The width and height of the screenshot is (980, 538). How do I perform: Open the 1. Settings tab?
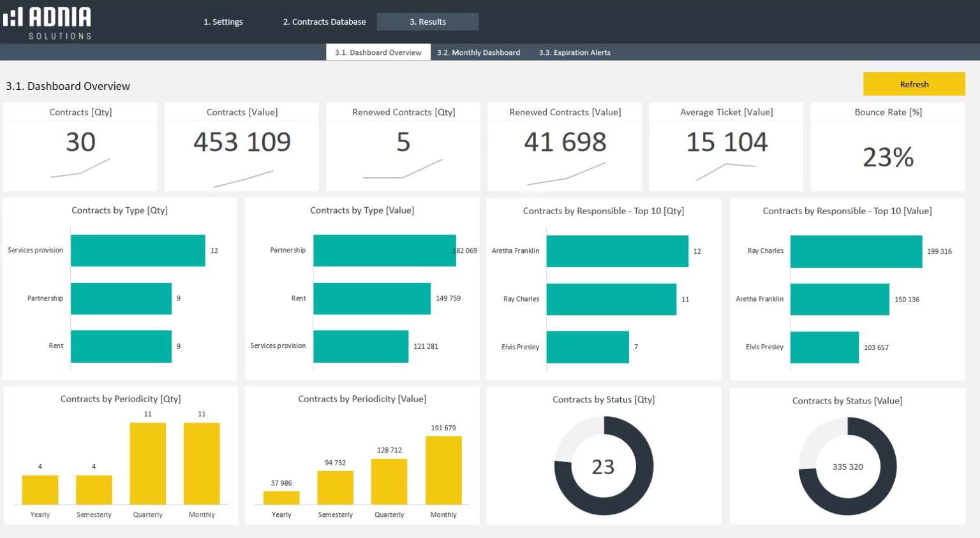tap(223, 22)
